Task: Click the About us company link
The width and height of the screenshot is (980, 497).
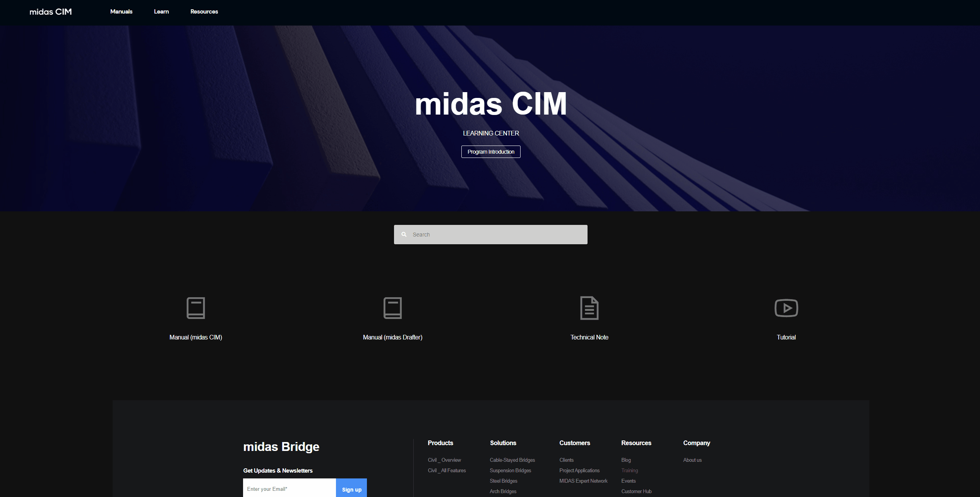Action: pyautogui.click(x=692, y=459)
